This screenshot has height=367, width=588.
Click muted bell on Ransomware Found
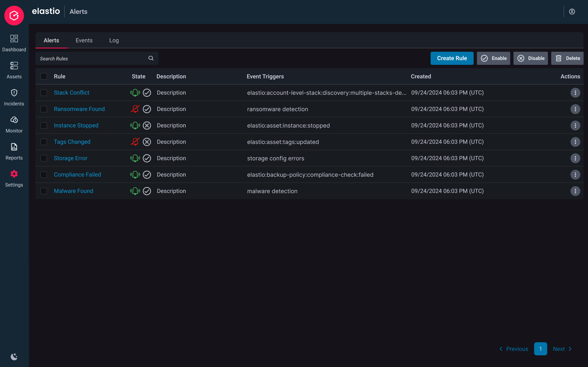click(x=135, y=109)
